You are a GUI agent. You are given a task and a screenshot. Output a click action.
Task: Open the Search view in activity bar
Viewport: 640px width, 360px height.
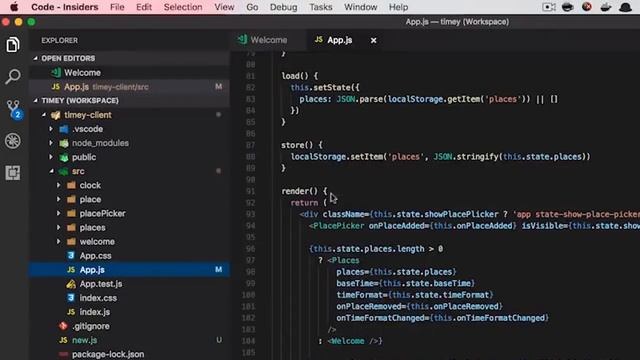point(13,76)
